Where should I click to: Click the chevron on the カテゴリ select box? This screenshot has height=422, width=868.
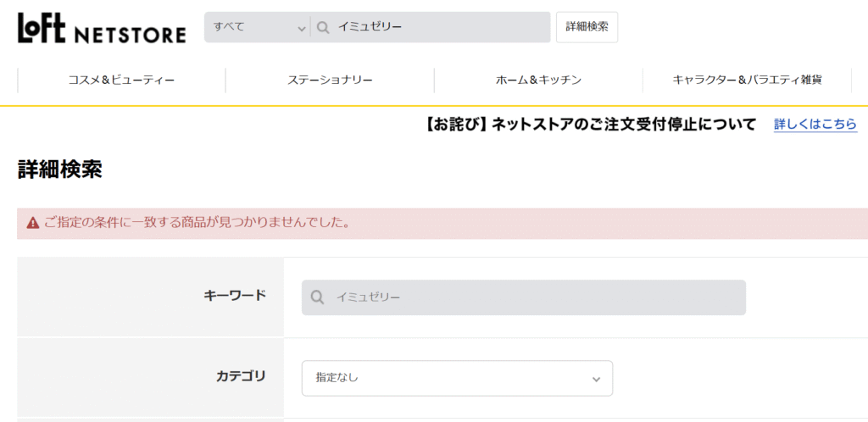596,379
